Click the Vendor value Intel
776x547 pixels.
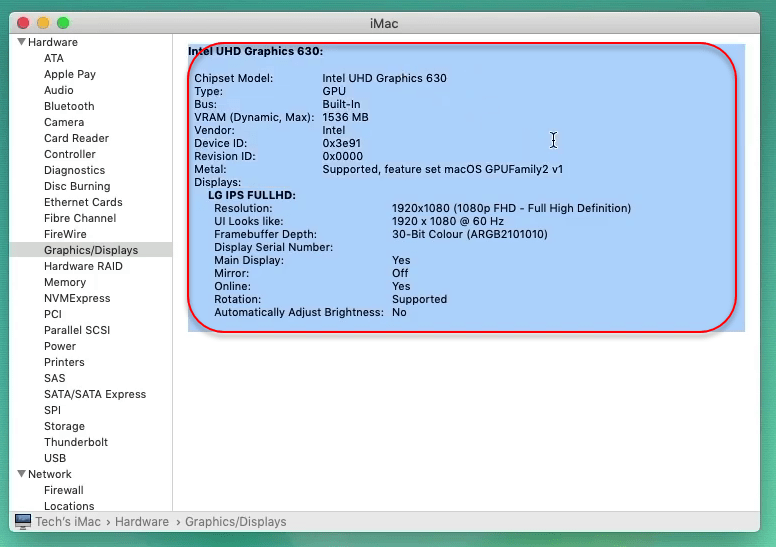click(334, 130)
